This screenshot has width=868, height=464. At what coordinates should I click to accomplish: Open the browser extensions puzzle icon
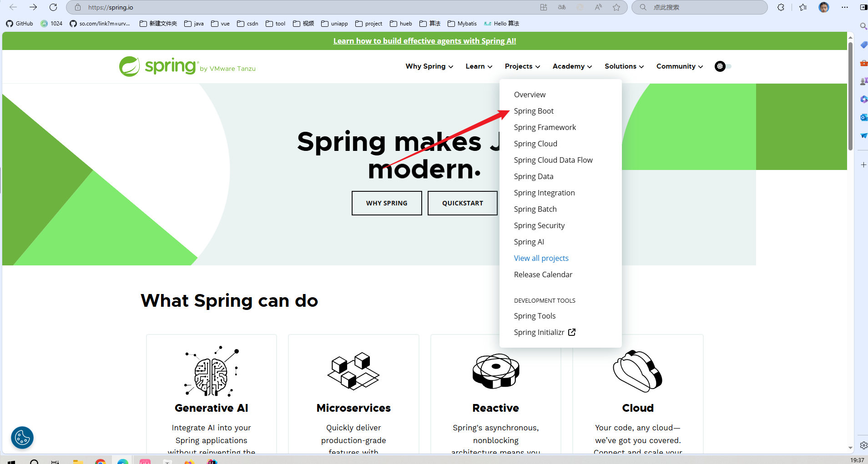[781, 7]
